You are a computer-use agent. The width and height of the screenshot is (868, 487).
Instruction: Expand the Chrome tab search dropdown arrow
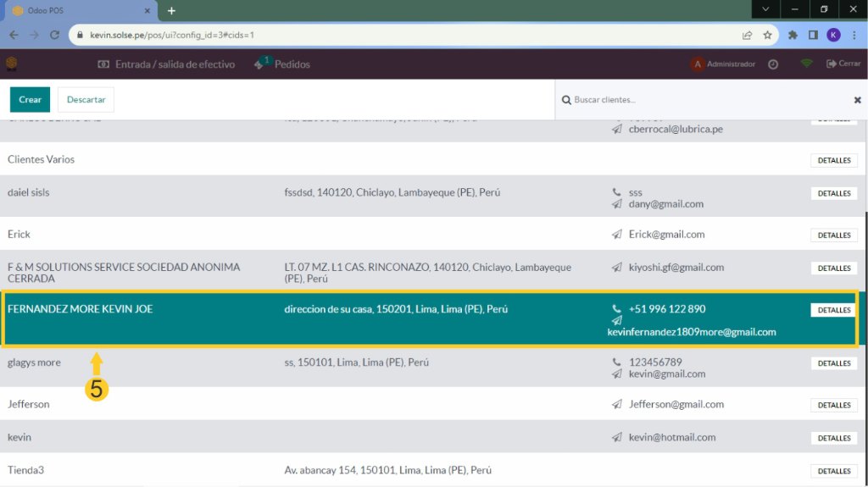(x=765, y=9)
